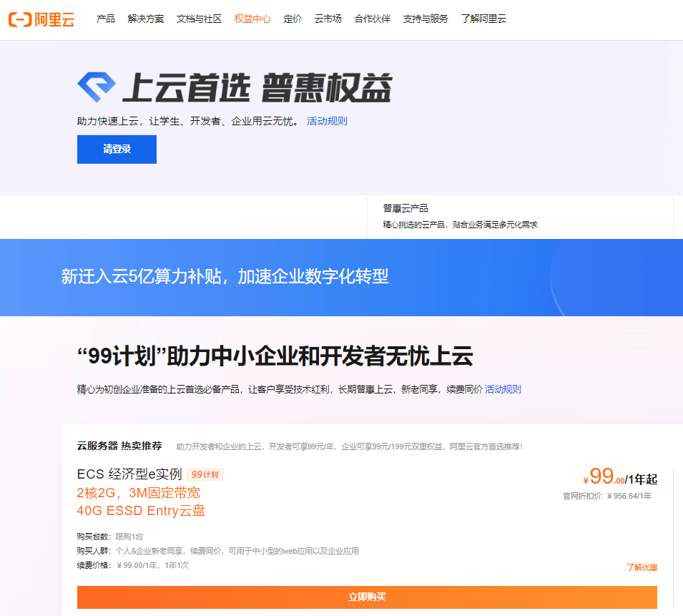Screen dimensions: 683x616
Task: Click the 99计划 badge
Action: (x=205, y=474)
